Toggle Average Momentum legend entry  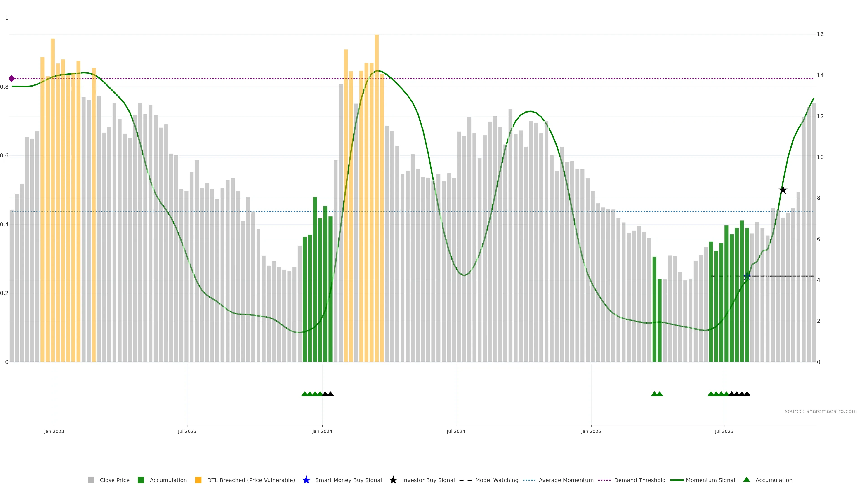(x=566, y=480)
